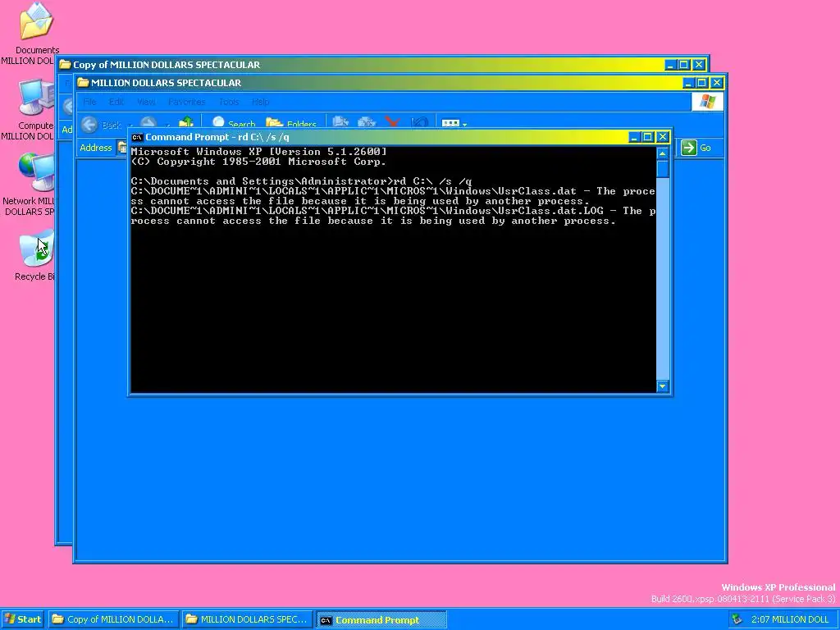The width and height of the screenshot is (840, 630).
Task: Click the Forward arrow in the Explorer toolbar
Action: 148,124
